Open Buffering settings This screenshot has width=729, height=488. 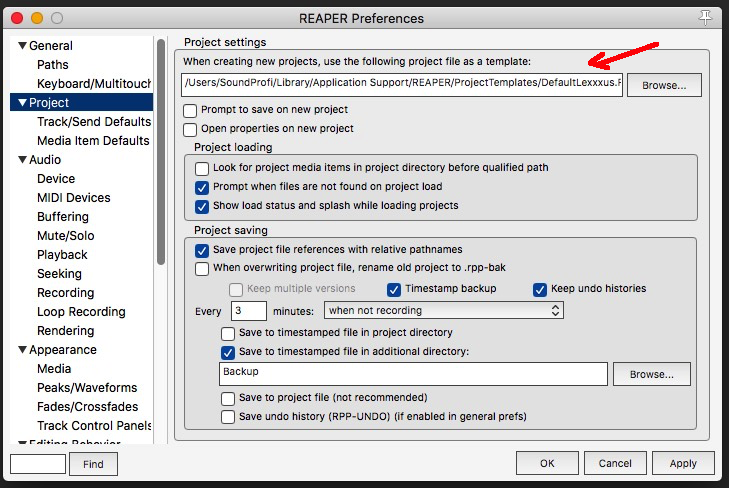(x=63, y=217)
